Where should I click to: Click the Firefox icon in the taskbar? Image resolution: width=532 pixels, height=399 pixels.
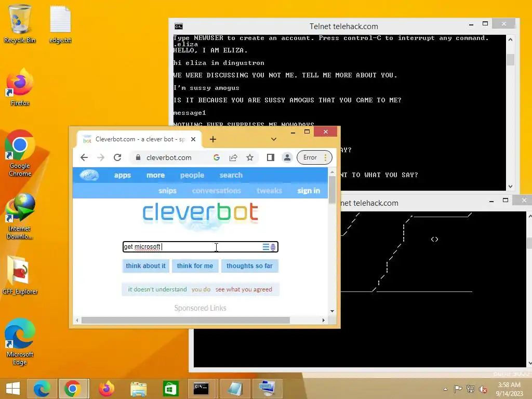106,389
